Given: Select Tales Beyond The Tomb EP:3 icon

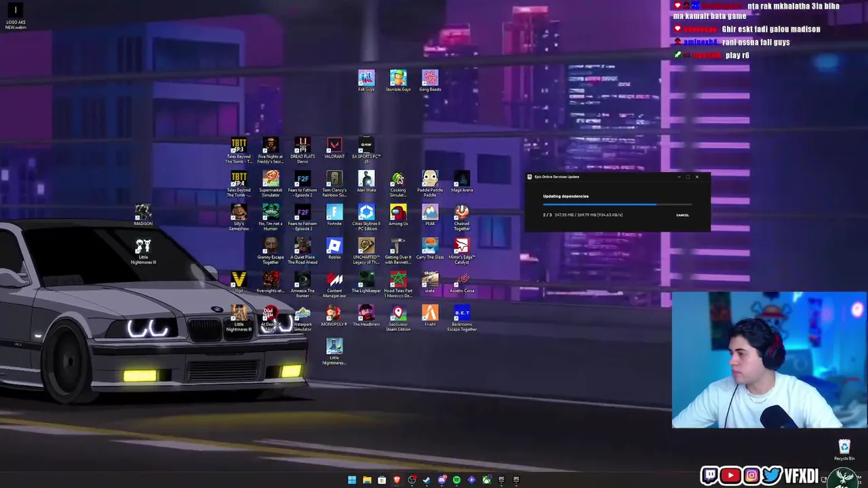Looking at the screenshot, I should [x=239, y=150].
